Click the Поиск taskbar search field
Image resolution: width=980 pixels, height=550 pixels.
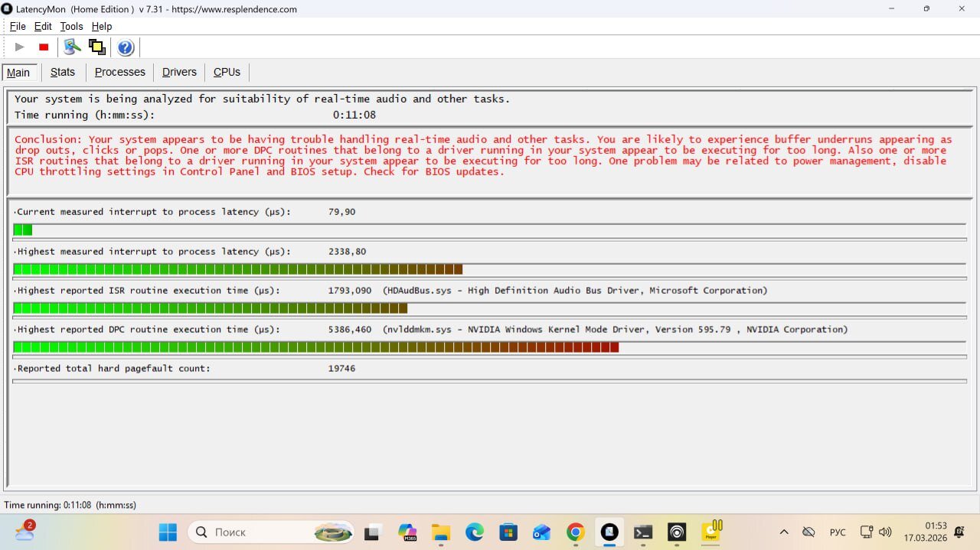point(253,532)
